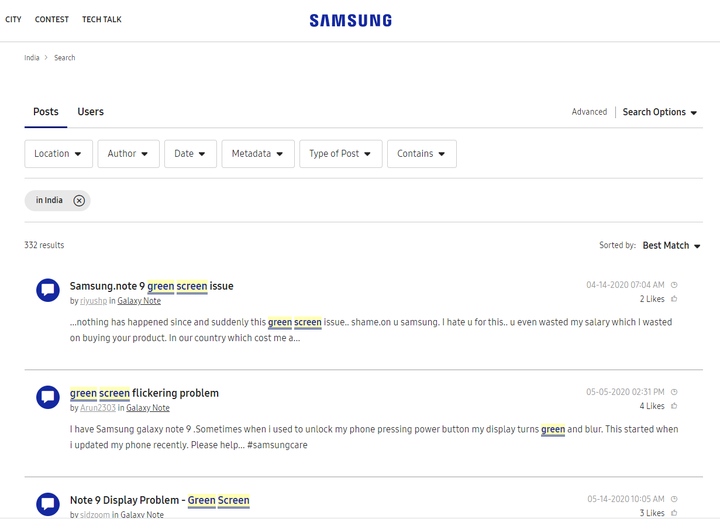The height and width of the screenshot is (519, 720).
Task: Click the clock icon next to the 04-14-2020 timestamp
Action: pos(674,285)
